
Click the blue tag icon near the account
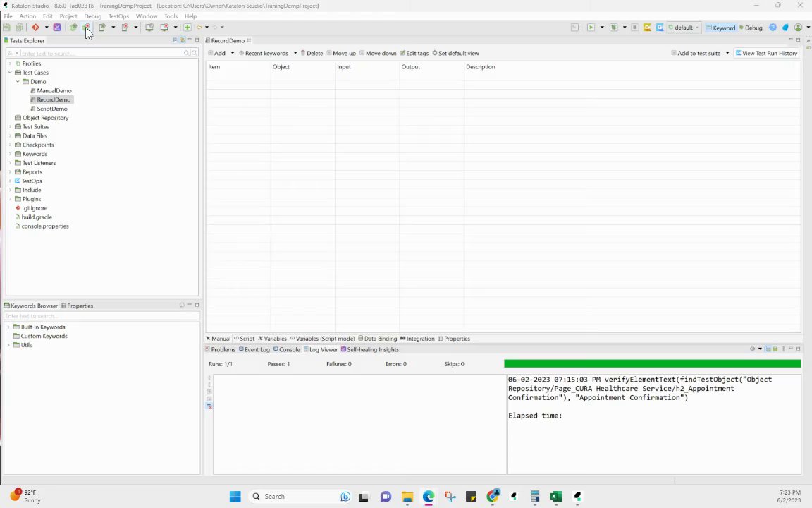click(x=785, y=28)
